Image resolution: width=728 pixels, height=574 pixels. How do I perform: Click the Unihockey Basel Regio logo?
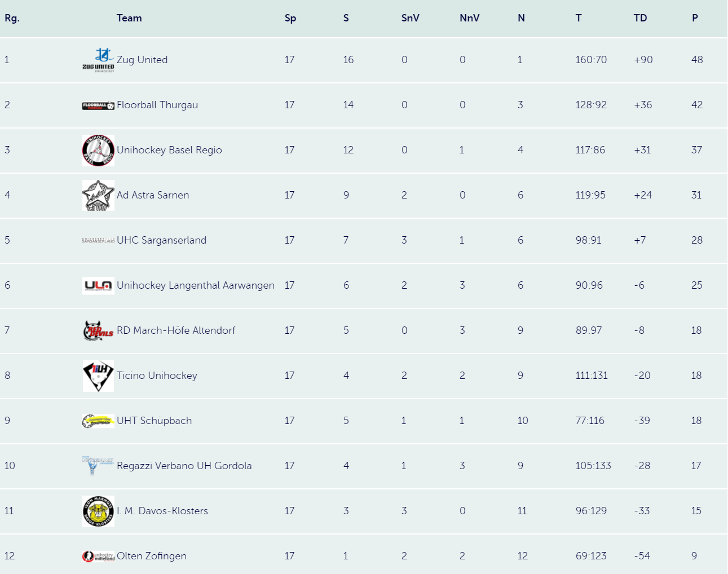coord(98,151)
